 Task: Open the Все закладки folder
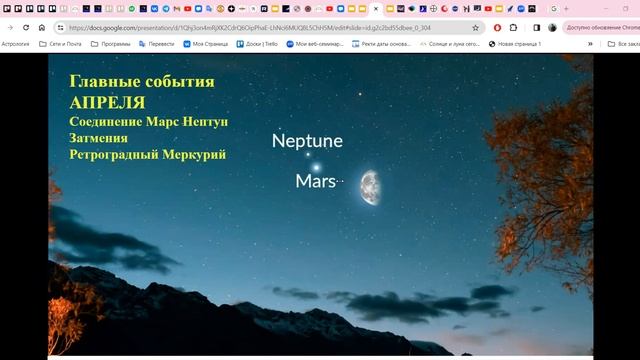tap(624, 44)
